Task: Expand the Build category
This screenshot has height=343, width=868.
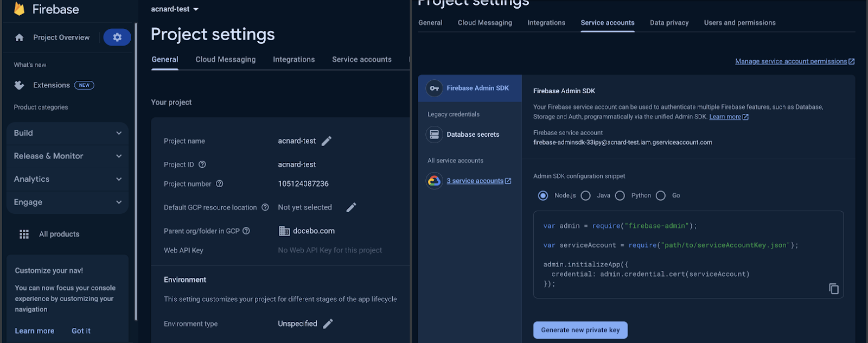Action: pos(68,133)
